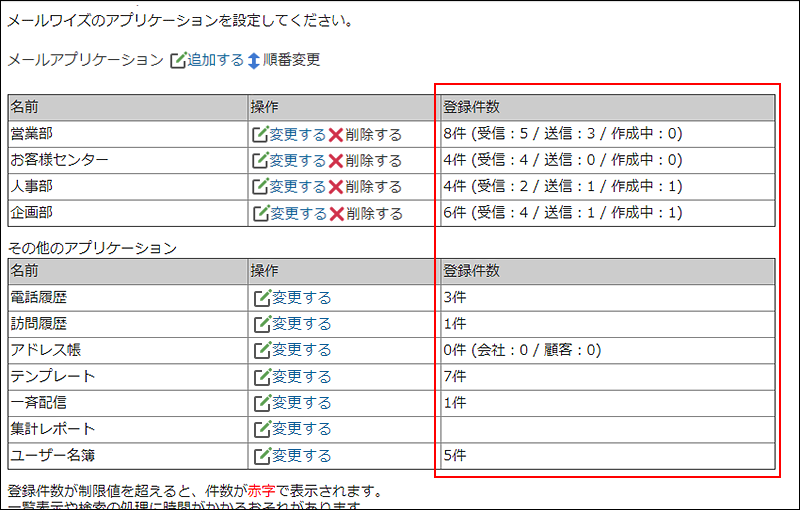The height and width of the screenshot is (510, 800).
Task: Click the 5件 count for ユーザー名簿
Action: [x=455, y=455]
